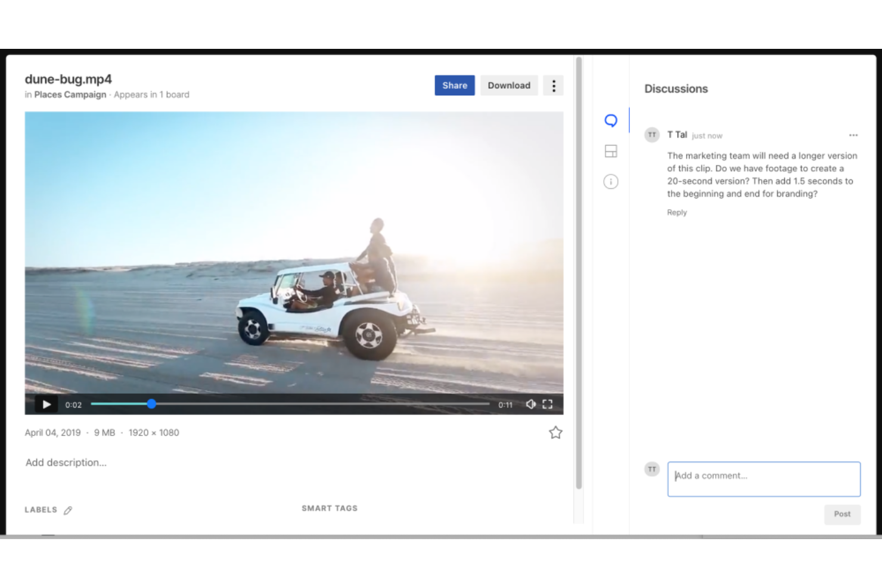Toggle the star rating for this asset
This screenshot has width=882, height=588.
click(555, 433)
